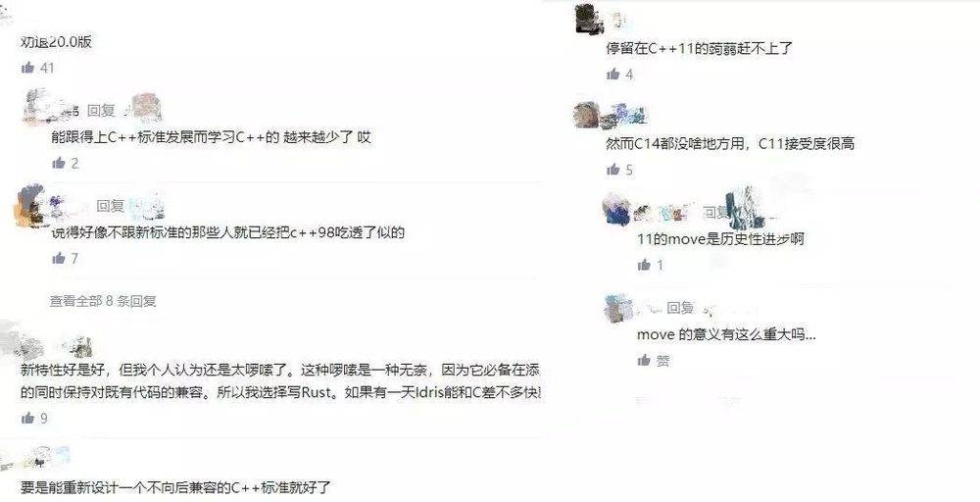The image size is (980, 502).
Task: Open avatar of the Rust comment author
Action: (14, 339)
